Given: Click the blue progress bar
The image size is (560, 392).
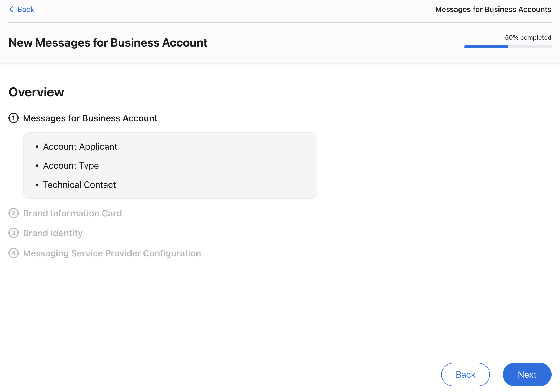Looking at the screenshot, I should pos(486,47).
